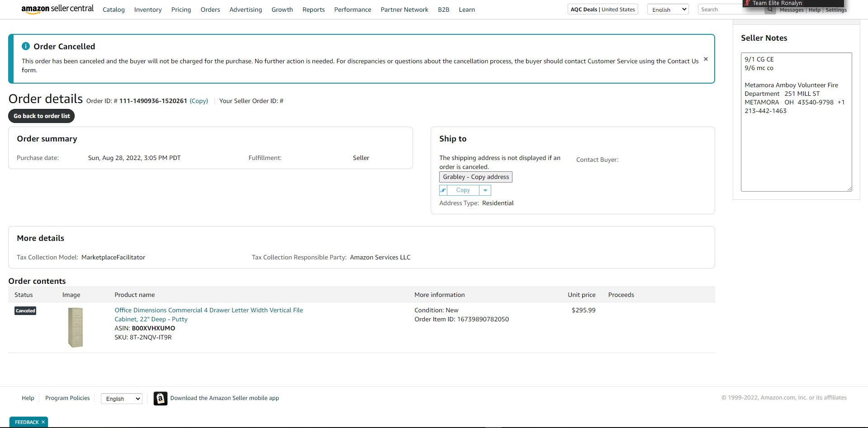Click the Amazon Seller Central logo
Viewport: 868px width, 428px height.
point(57,9)
